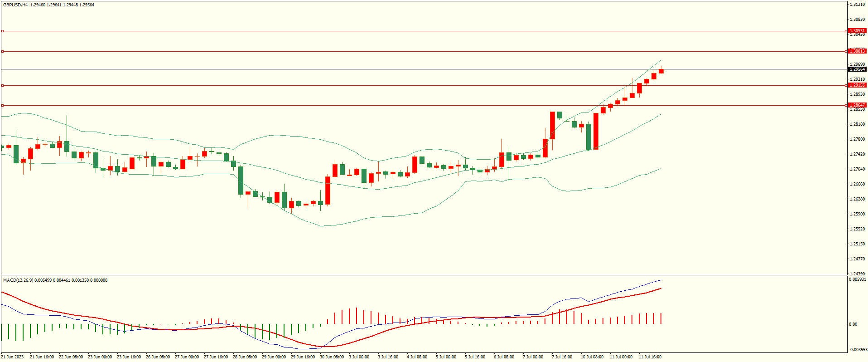Click left anchor handle of 1.30013 line
Image resolution: width=868 pixels, height=362 pixels.
(x=2, y=51)
